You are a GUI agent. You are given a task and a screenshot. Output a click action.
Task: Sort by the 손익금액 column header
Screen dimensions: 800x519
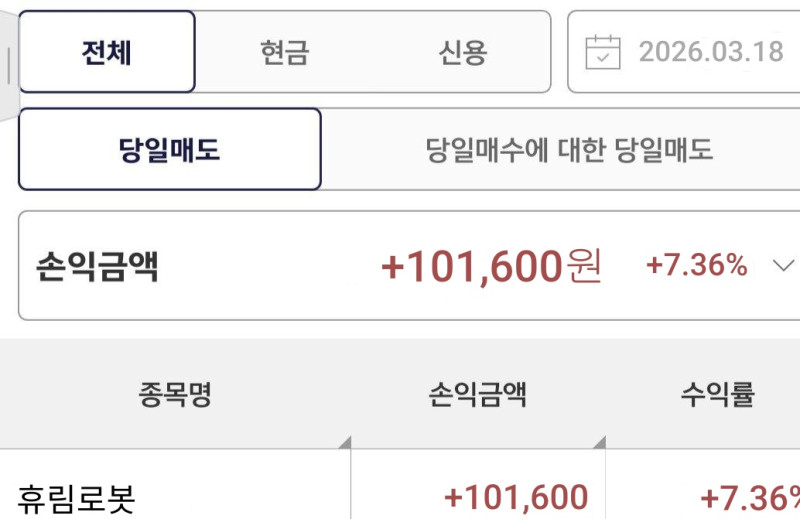coord(478,395)
